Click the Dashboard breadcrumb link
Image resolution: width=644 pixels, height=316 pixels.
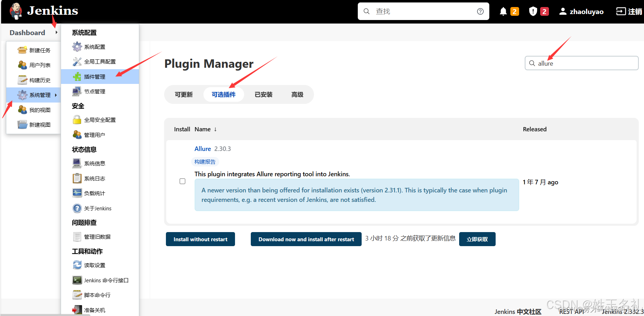(x=27, y=33)
